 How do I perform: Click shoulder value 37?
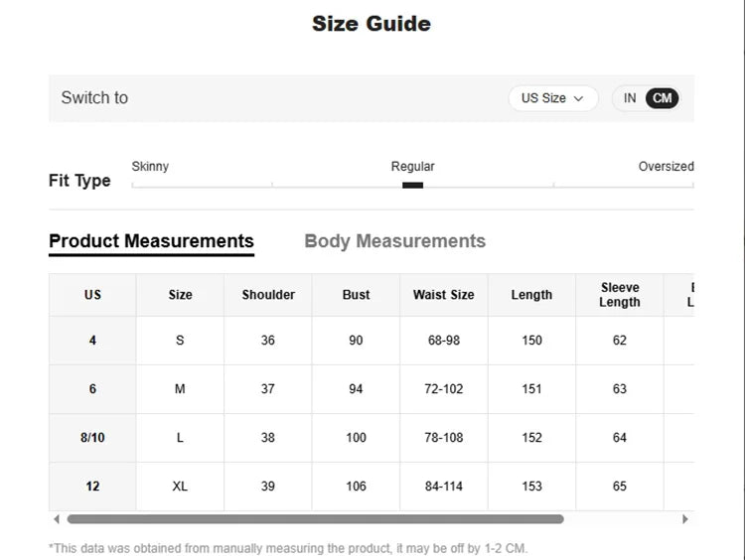pos(268,389)
